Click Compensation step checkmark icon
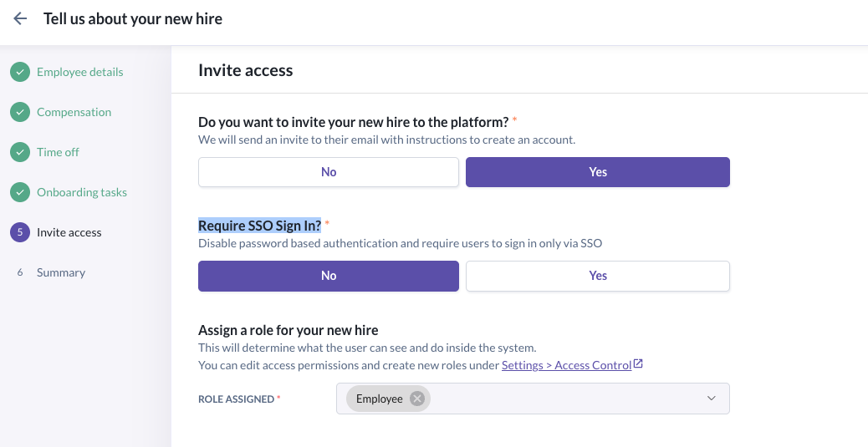The image size is (868, 447). (20, 112)
